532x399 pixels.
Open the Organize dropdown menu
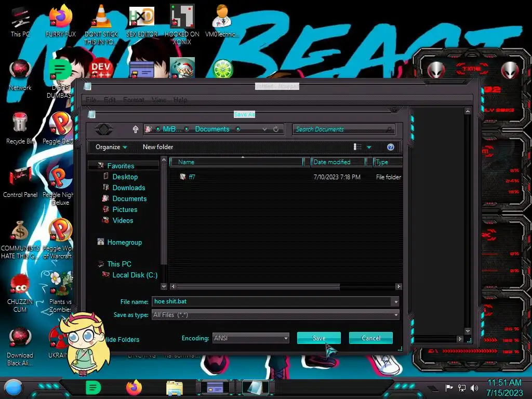pyautogui.click(x=111, y=147)
